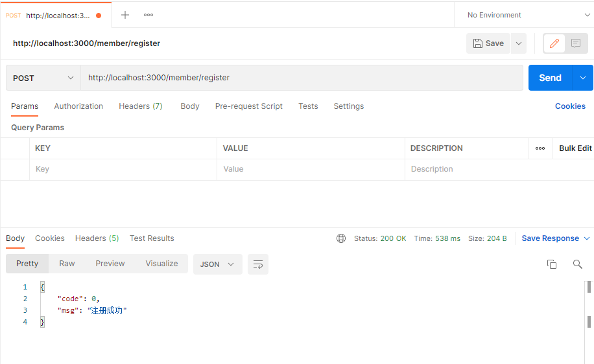Image resolution: width=594 pixels, height=364 pixels.
Task: Select Raw view
Action: pos(67,264)
